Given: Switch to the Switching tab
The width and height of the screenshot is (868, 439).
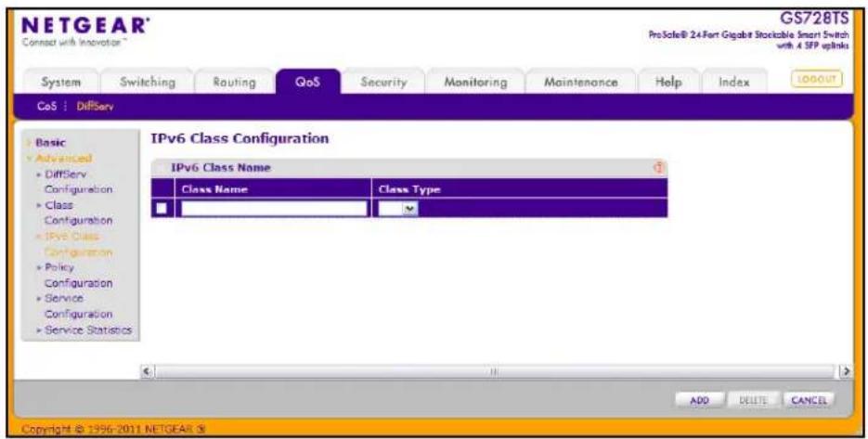Looking at the screenshot, I should pos(148,82).
